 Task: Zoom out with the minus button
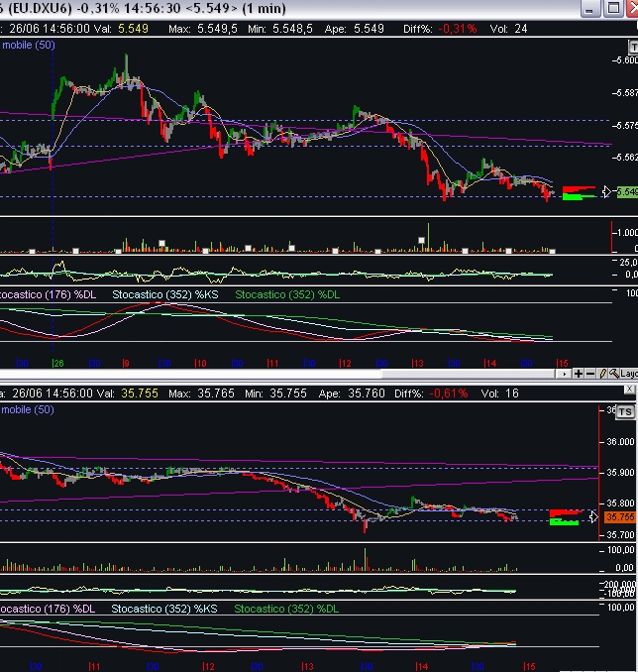pos(590,374)
